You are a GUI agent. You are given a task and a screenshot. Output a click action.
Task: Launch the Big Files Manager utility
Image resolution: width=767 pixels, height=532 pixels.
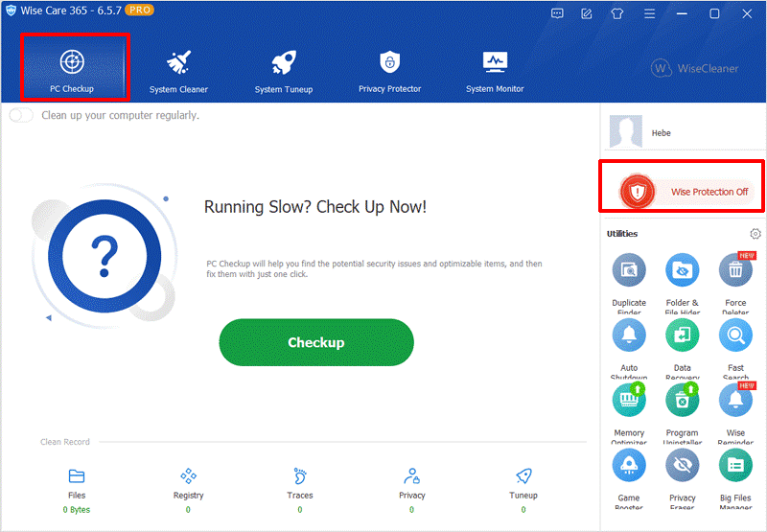735,479
